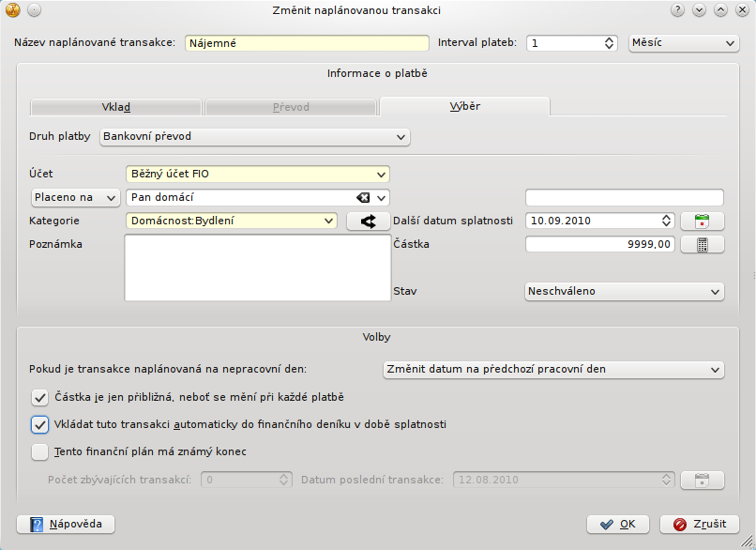
Task: Click the application icon in title bar
Action: pyautogui.click(x=12, y=10)
